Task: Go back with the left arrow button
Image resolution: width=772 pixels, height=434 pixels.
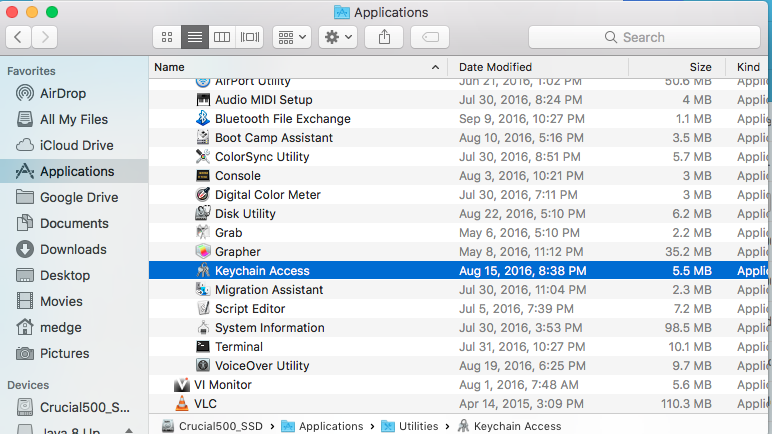Action: 18,37
